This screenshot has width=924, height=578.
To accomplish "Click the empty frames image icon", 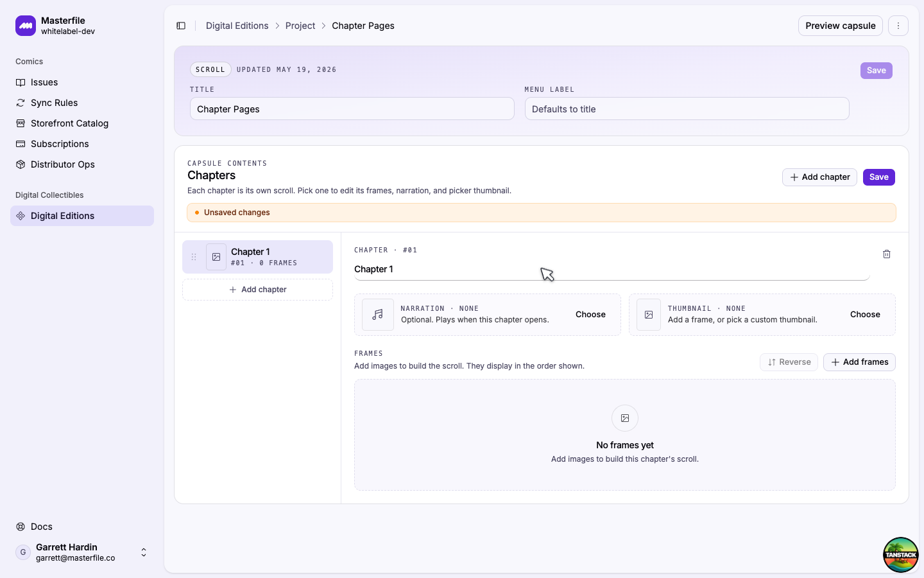I will click(x=625, y=418).
